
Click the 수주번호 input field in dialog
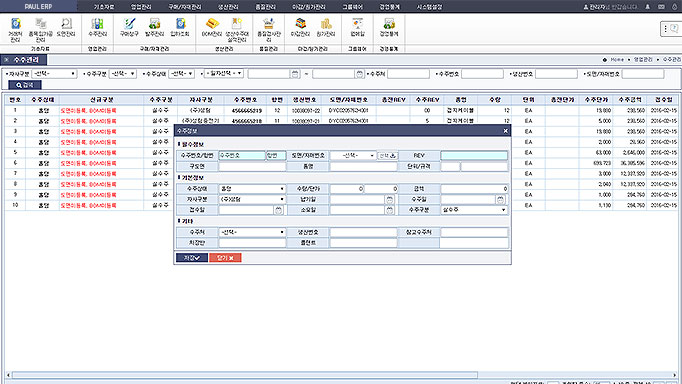[x=242, y=155]
